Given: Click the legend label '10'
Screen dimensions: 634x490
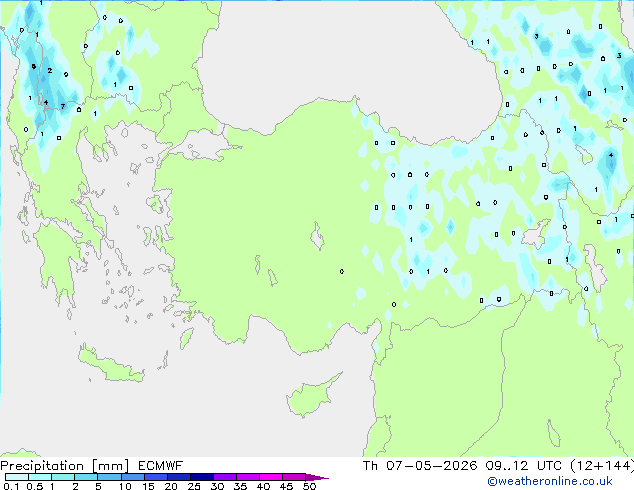Looking at the screenshot, I should point(125,486).
